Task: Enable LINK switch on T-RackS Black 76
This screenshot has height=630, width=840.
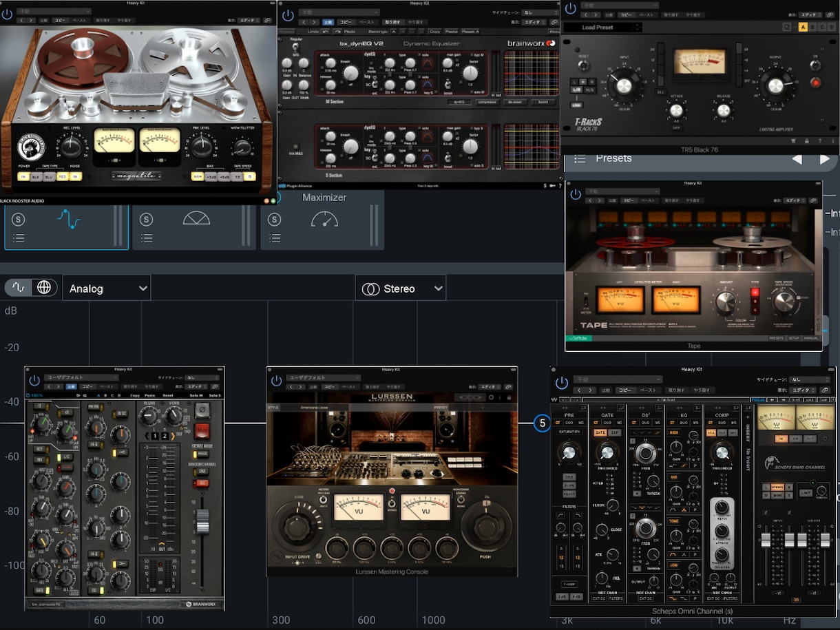Action: 577,105
